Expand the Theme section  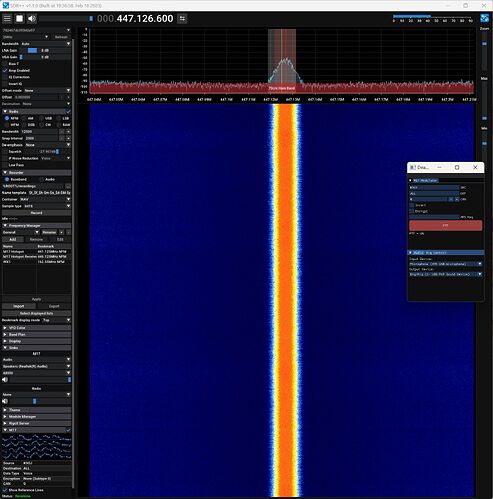pos(36,410)
